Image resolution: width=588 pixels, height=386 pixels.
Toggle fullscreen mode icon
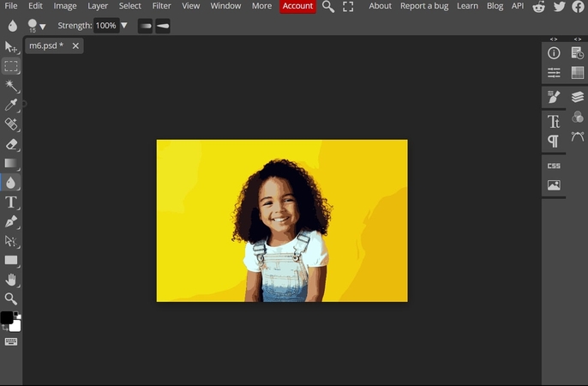point(348,6)
